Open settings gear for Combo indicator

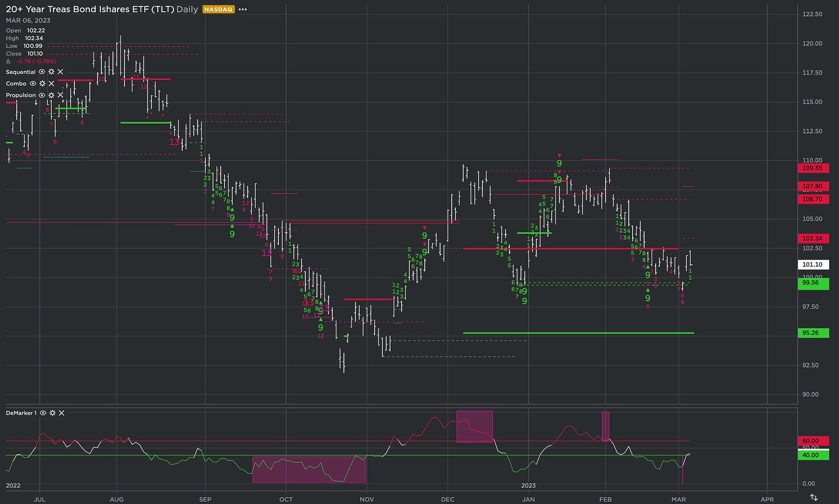coord(42,84)
